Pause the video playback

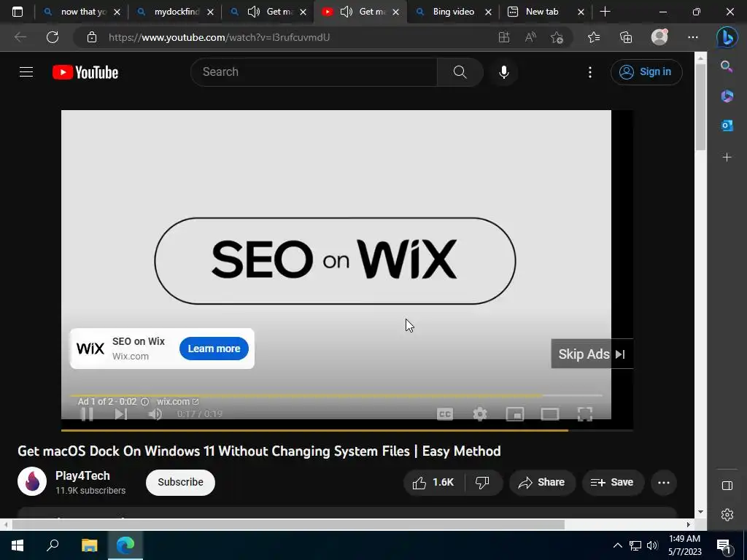tap(87, 414)
